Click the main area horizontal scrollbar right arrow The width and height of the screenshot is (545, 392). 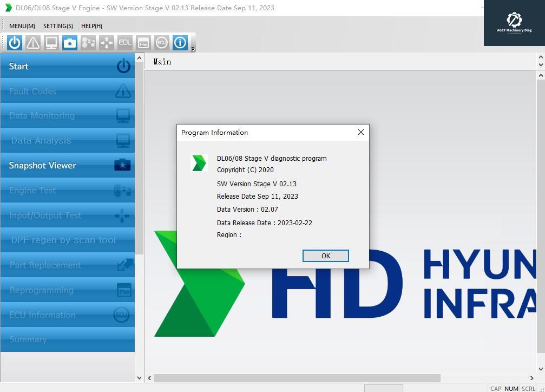tap(531, 378)
